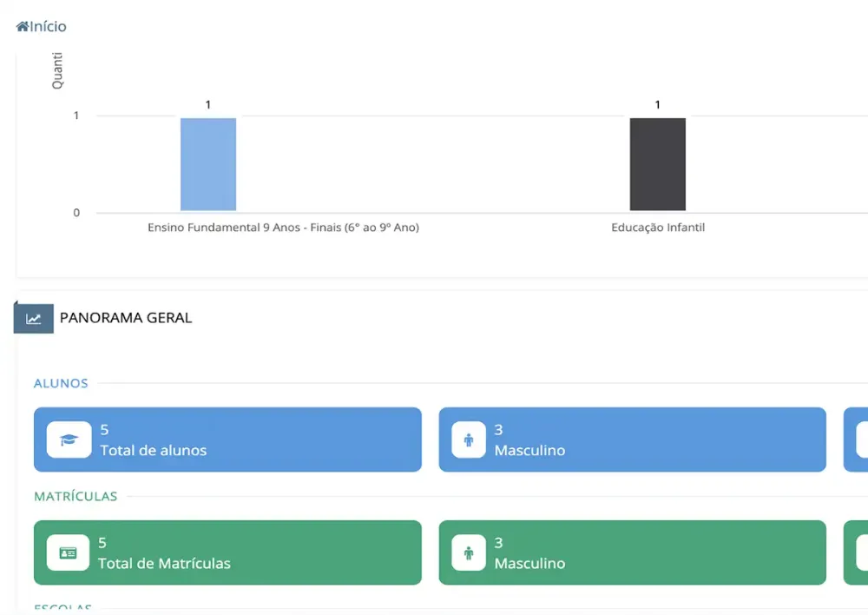Click the partially visible third blue Alunos card

tap(856, 440)
